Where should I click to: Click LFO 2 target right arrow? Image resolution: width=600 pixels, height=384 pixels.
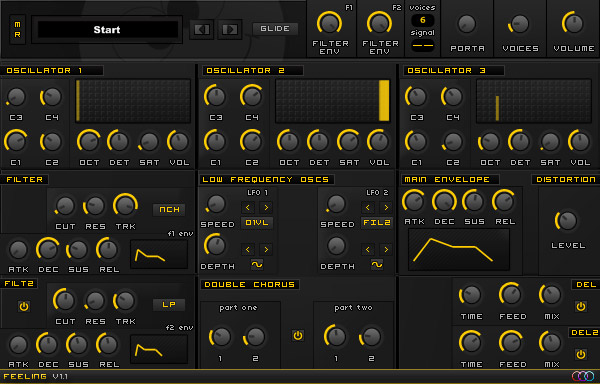[386, 208]
